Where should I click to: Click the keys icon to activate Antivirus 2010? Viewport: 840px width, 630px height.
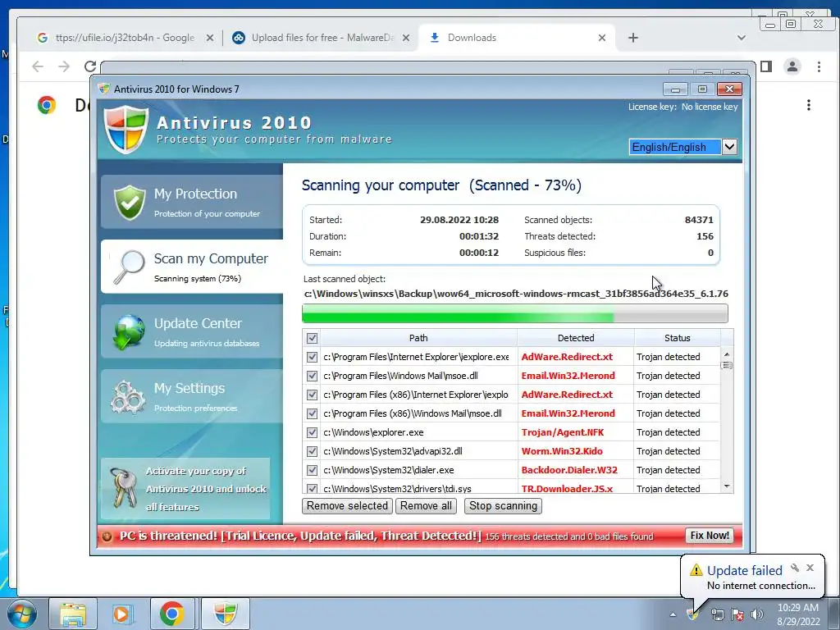click(x=123, y=487)
